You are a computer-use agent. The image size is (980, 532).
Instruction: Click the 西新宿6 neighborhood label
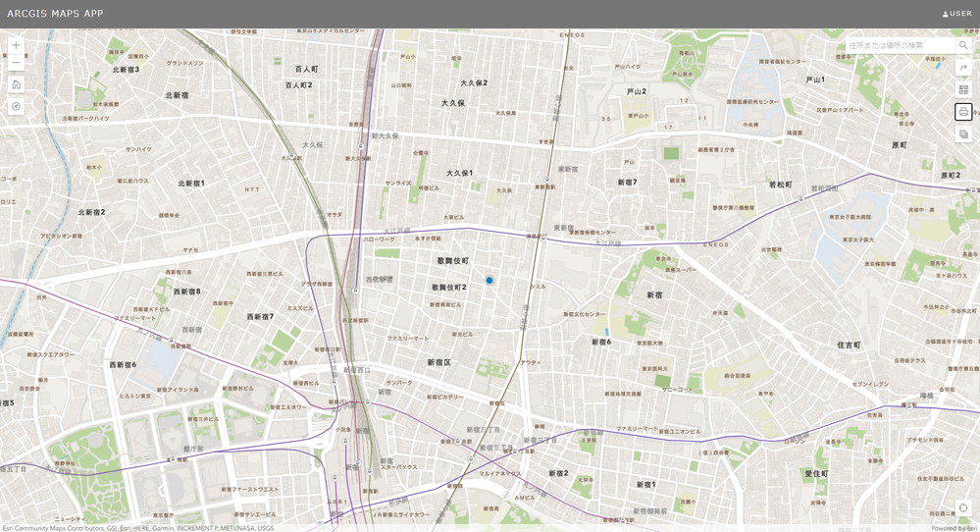123,364
